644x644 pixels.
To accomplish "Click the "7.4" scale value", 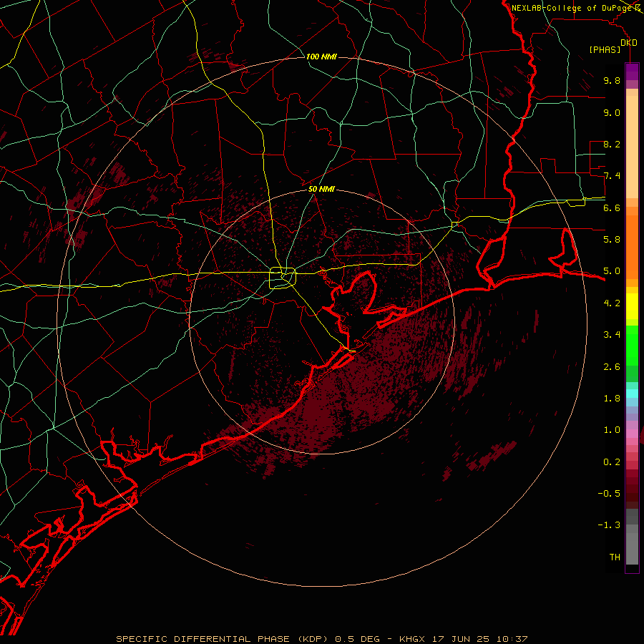I will coord(612,176).
